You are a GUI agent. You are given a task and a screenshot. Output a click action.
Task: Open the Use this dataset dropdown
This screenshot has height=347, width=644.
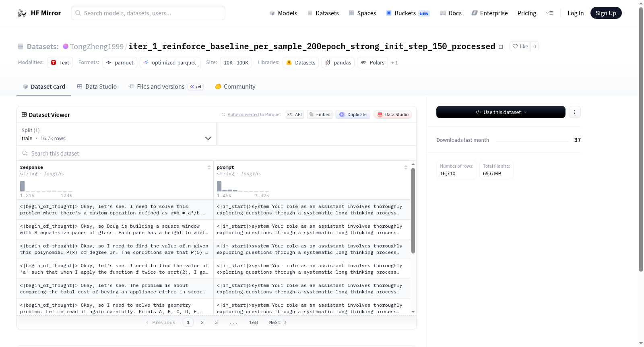[501, 112]
